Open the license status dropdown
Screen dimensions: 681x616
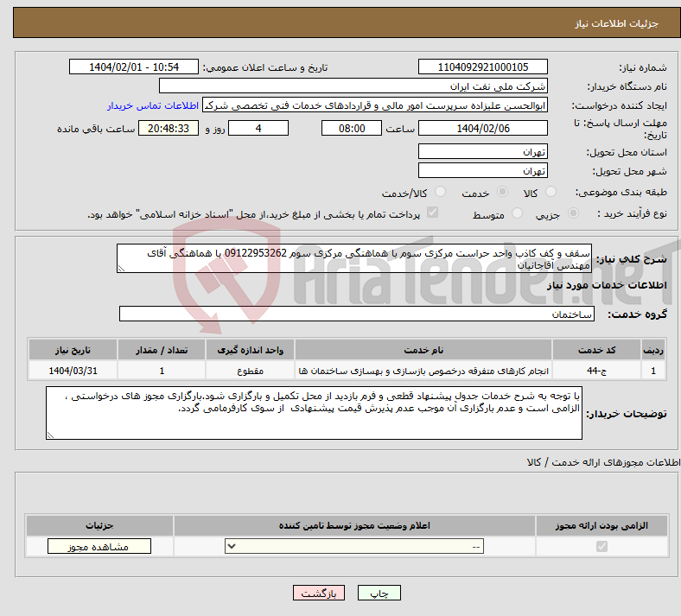[x=354, y=546]
